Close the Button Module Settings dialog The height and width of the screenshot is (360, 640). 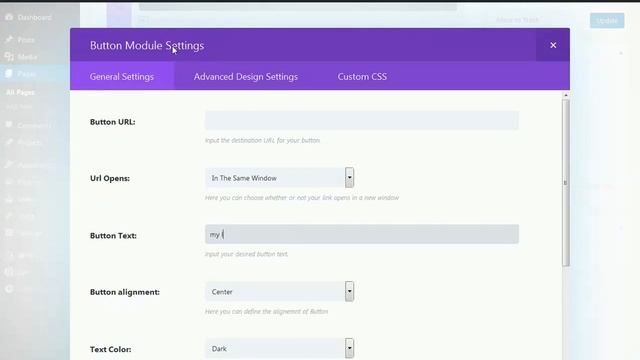pos(553,45)
